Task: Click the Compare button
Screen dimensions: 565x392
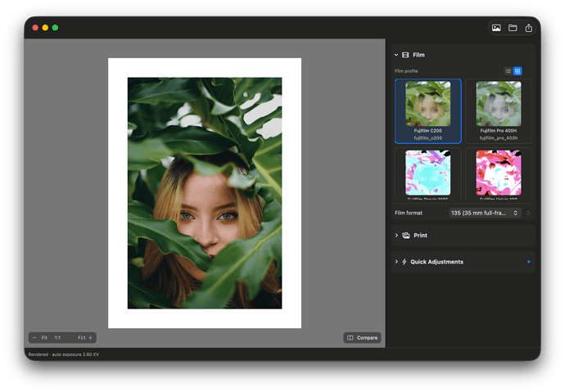Action: (362, 338)
